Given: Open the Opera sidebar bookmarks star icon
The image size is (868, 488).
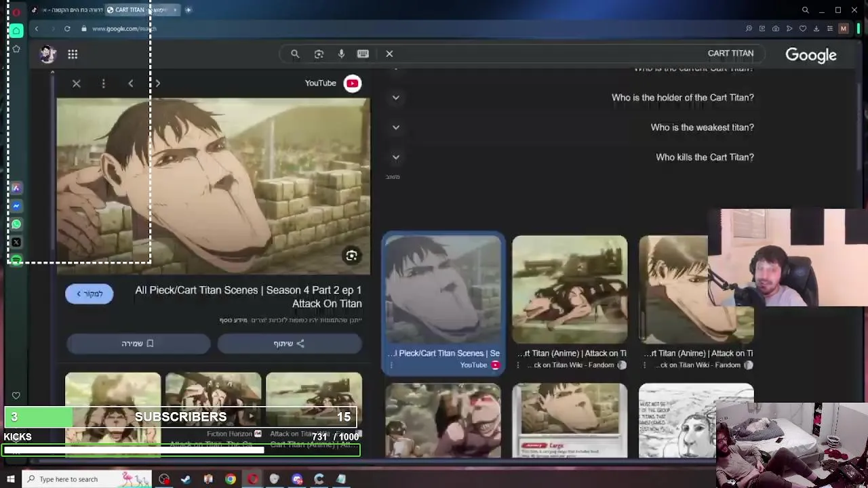Looking at the screenshot, I should tap(16, 49).
